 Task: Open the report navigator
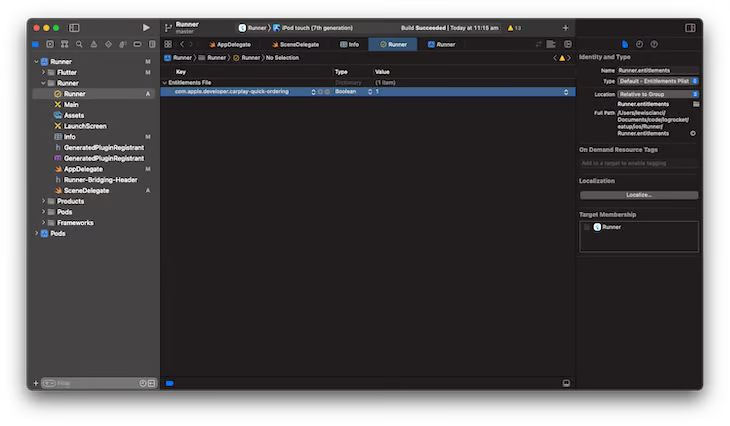[x=152, y=44]
